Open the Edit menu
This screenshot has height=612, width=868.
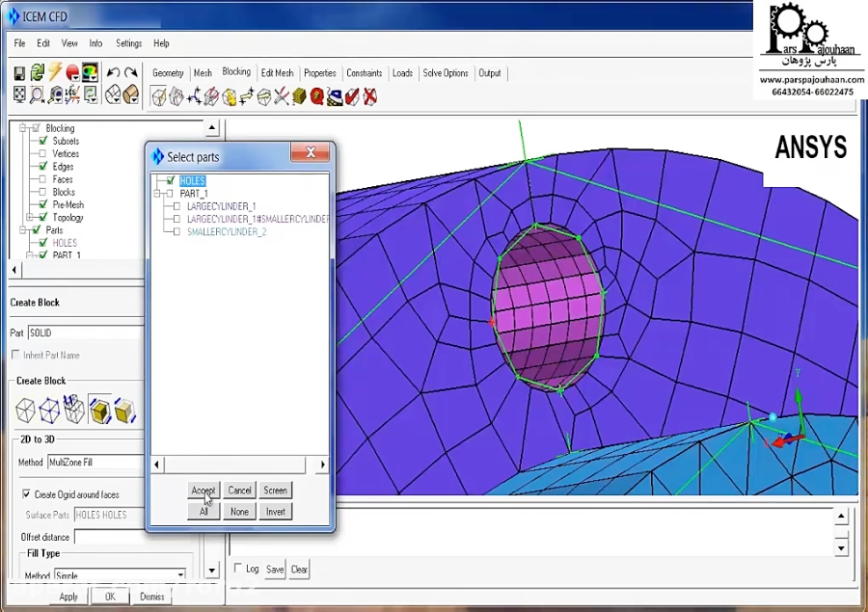click(43, 43)
